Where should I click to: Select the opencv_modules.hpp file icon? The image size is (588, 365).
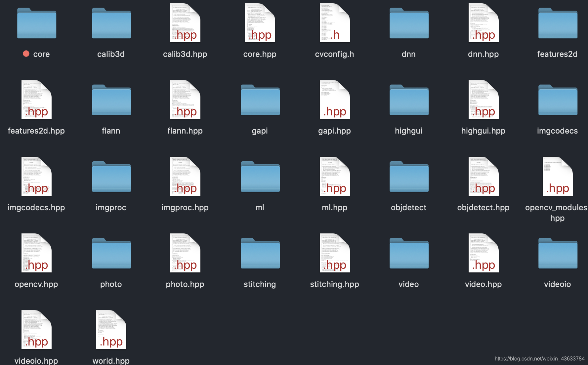point(558,176)
